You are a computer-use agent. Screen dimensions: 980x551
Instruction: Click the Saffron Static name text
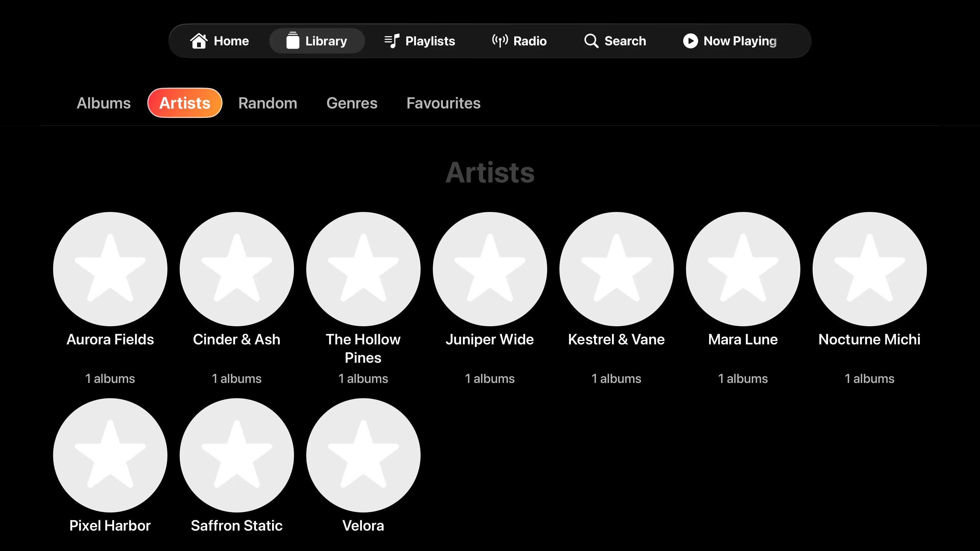(237, 525)
